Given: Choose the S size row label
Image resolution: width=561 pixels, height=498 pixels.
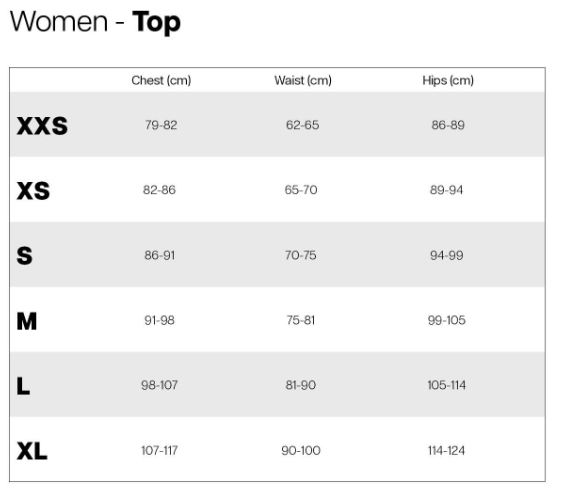Looking at the screenshot, I should tap(25, 256).
